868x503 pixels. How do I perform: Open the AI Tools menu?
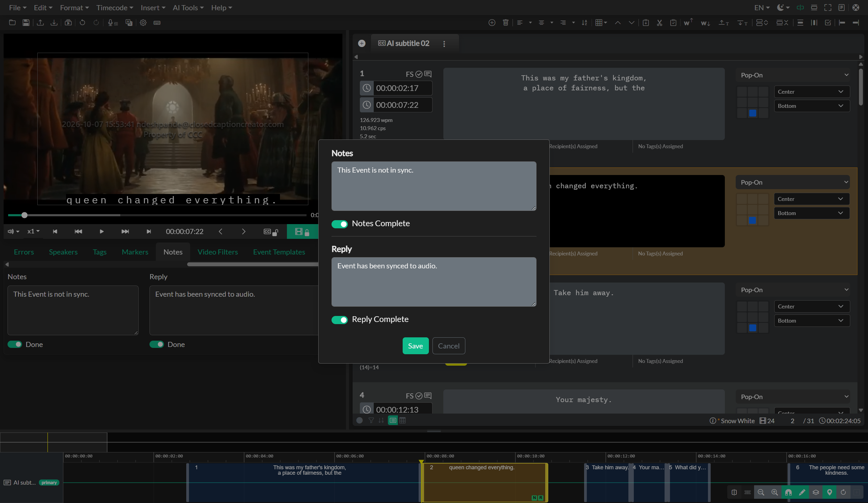[x=188, y=8]
